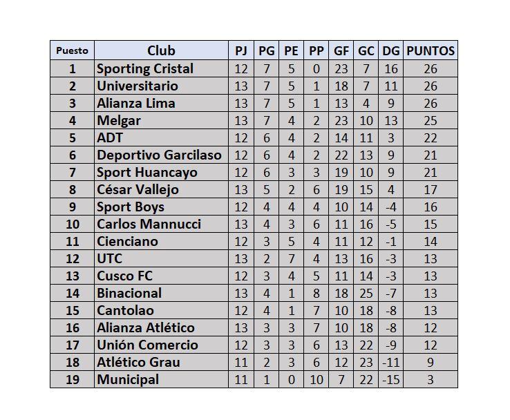Image resolution: width=510 pixels, height=420 pixels.
Task: Click the Universitario team name
Action: point(138,86)
